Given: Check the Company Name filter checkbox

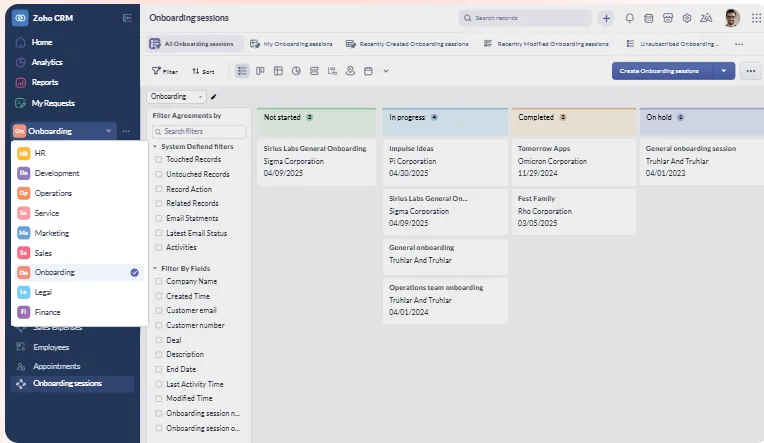Looking at the screenshot, I should 158,281.
